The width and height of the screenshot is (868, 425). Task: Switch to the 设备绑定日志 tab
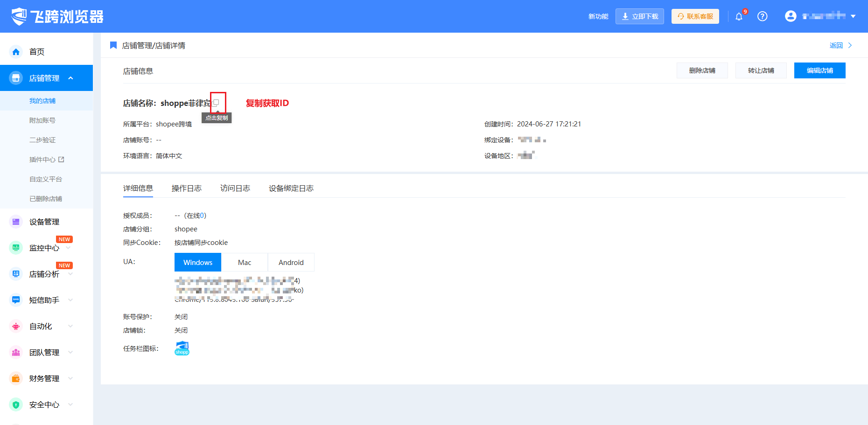tap(291, 188)
